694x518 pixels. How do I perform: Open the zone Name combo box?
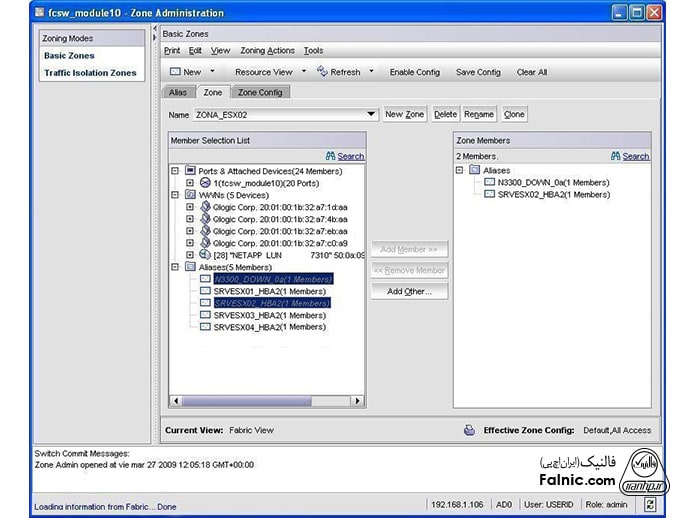[371, 115]
